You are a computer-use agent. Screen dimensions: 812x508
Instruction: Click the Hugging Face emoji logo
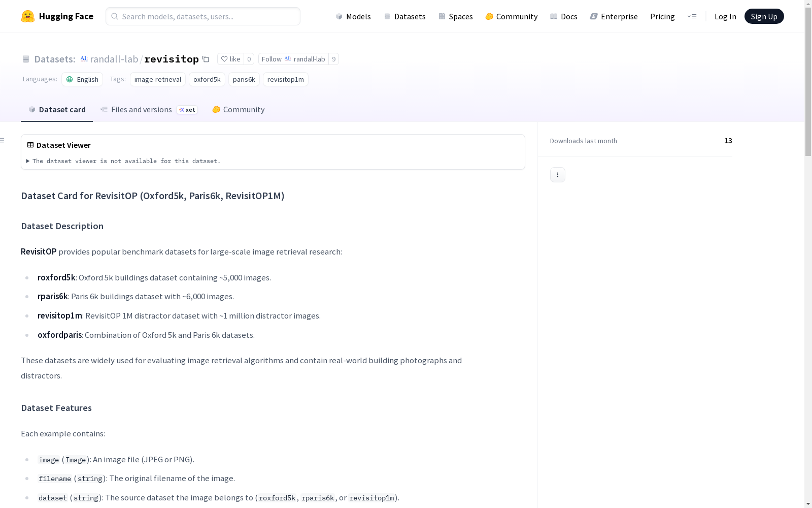[28, 16]
